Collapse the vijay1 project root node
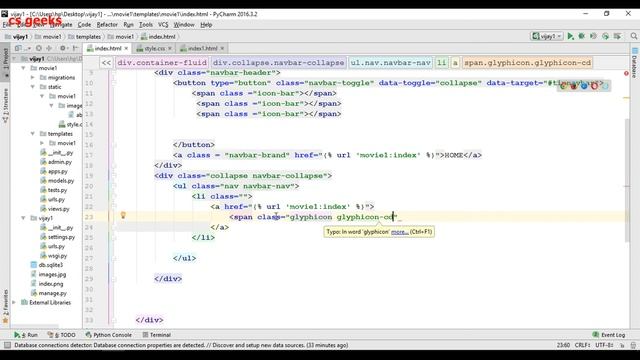The width and height of the screenshot is (640, 360). pos(14,58)
